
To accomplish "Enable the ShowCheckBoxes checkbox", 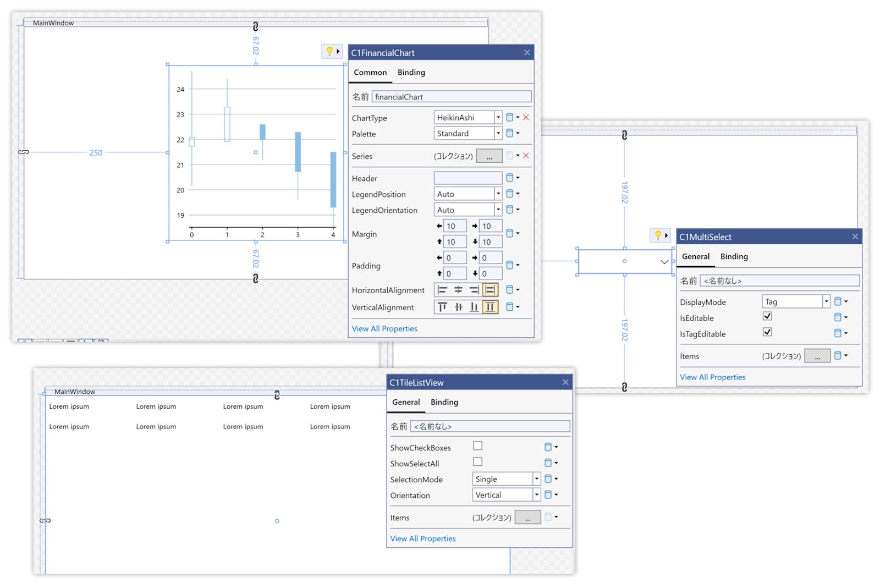I will (477, 446).
